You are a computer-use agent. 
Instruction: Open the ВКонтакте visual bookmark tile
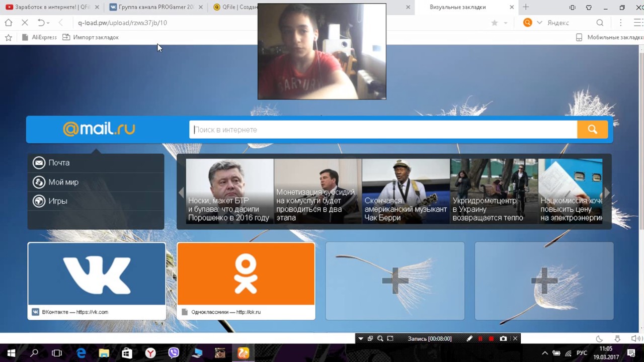[97, 281]
